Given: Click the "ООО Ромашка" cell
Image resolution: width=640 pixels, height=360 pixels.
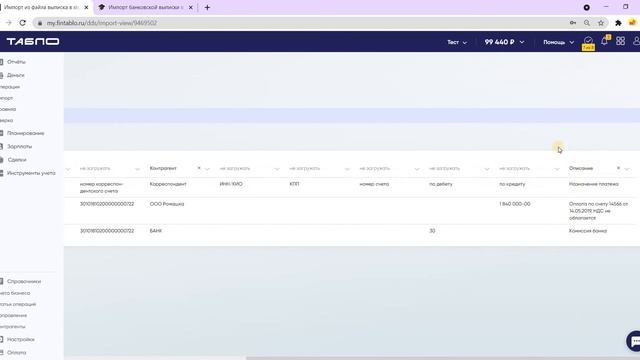Looking at the screenshot, I should (167, 204).
